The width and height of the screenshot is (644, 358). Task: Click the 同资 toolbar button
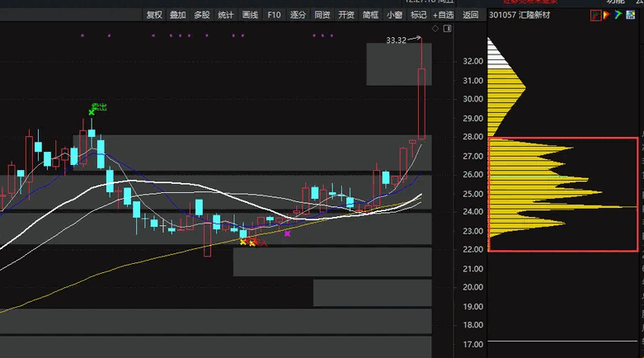click(322, 15)
